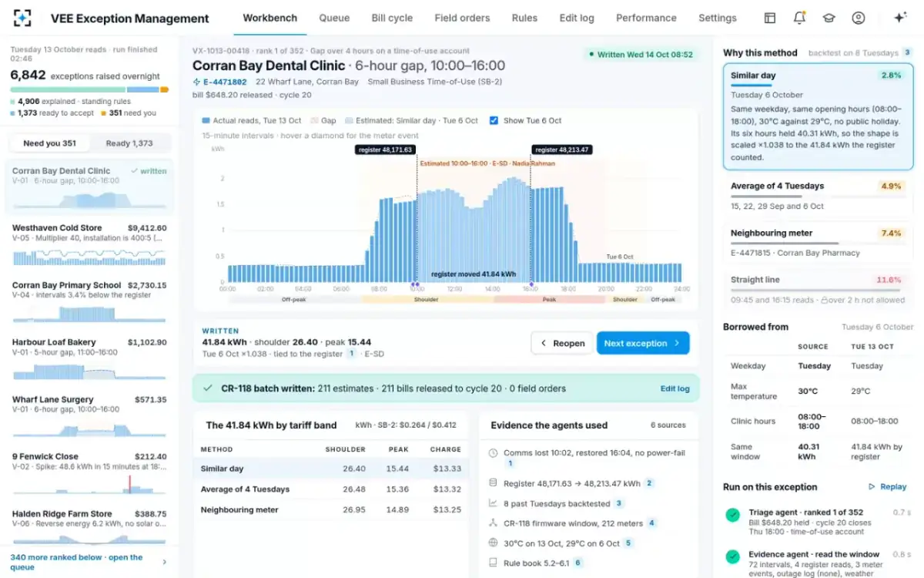Viewport: 924px width, 578px height.
Task: Click the book icon beside Rule book
Action: (x=493, y=563)
